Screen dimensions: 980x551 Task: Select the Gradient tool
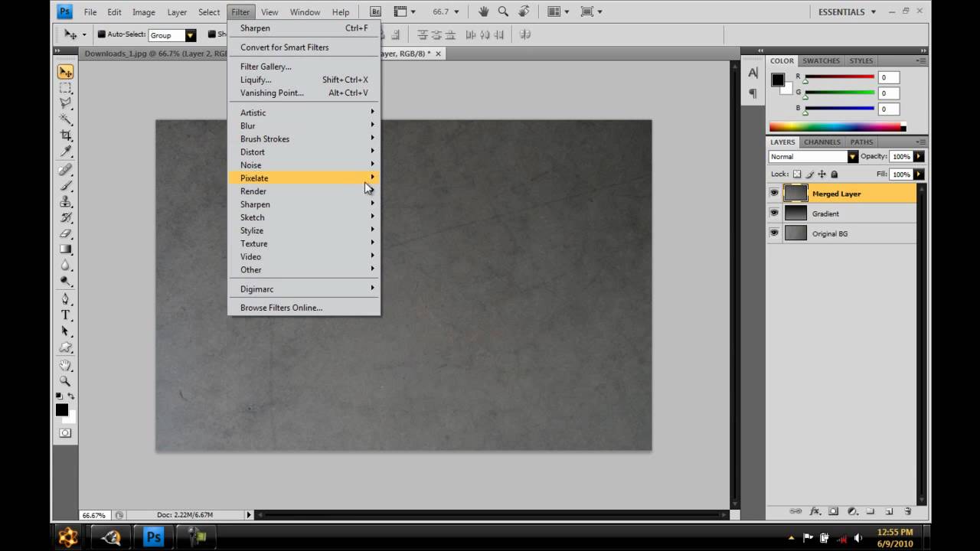tap(65, 249)
